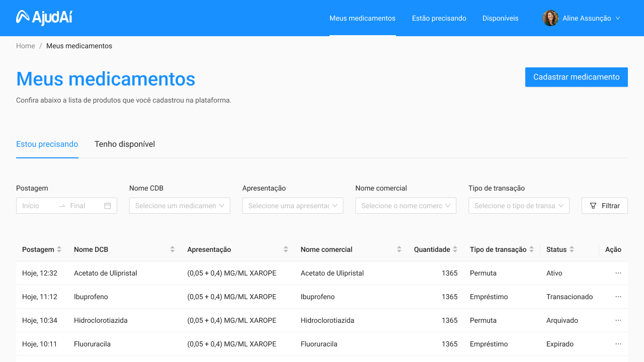Click Hoje, 12:32 posting time cell
The width and height of the screenshot is (644, 362).
click(x=40, y=273)
